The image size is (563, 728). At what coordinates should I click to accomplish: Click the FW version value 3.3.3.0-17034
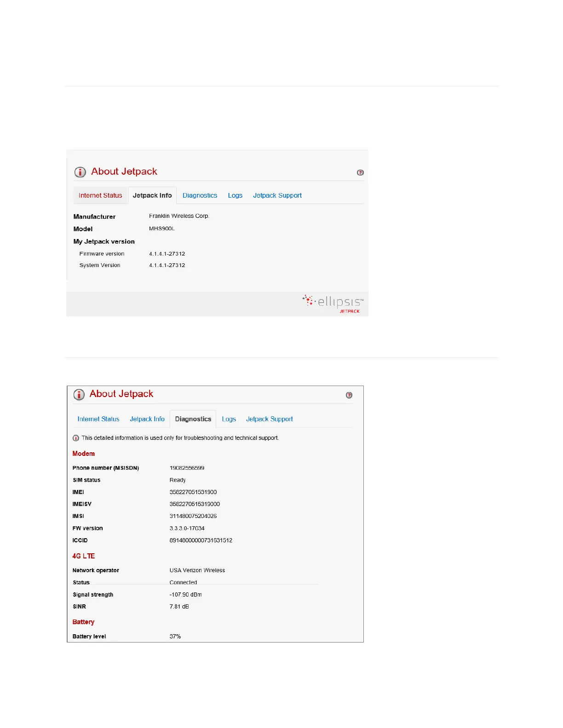(187, 528)
